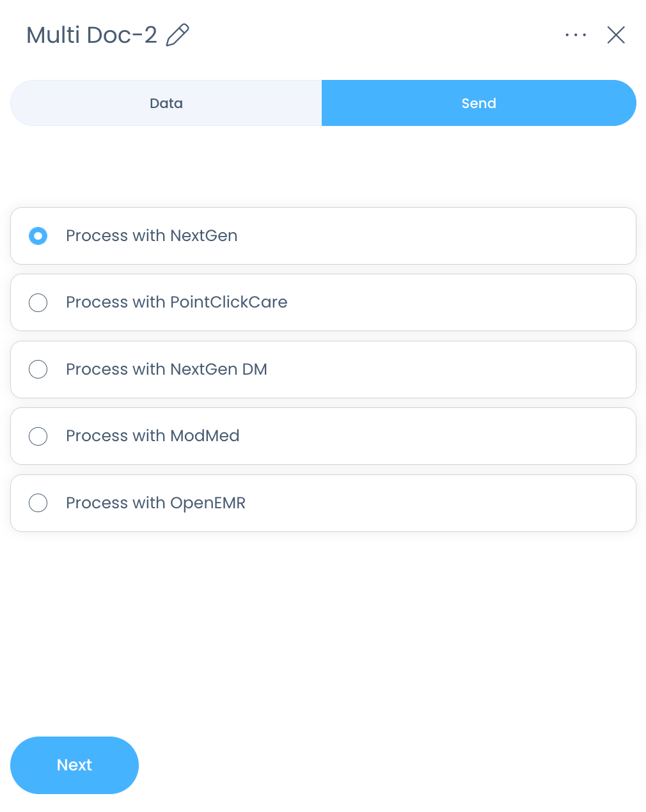Click the "Process with NextGen DM" label text
This screenshot has width=646, height=812.
166,370
